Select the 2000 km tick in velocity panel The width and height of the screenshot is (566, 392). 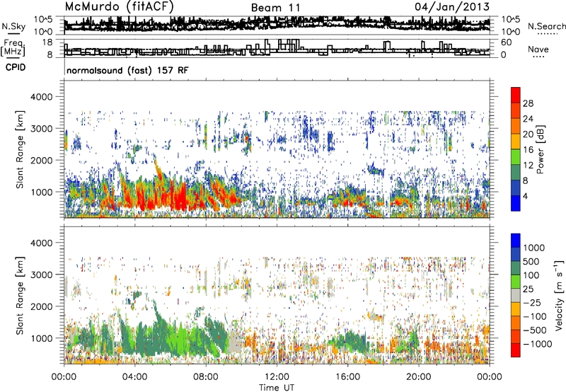coord(41,306)
